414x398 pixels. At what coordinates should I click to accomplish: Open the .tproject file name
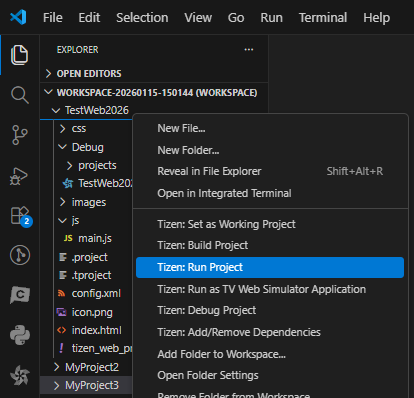tap(91, 275)
